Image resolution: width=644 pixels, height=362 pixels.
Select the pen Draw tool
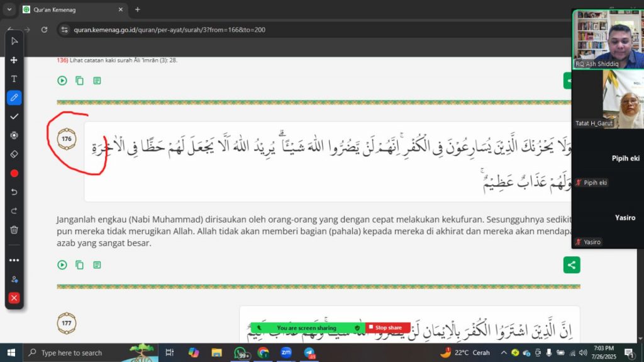click(14, 98)
